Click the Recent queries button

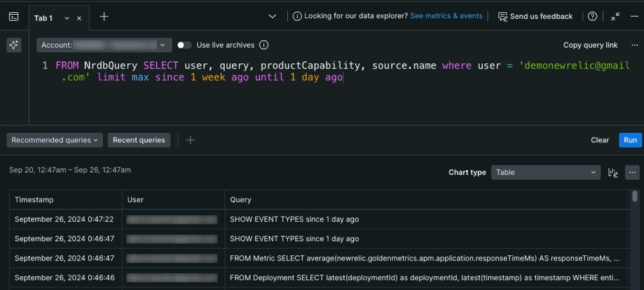pyautogui.click(x=138, y=140)
